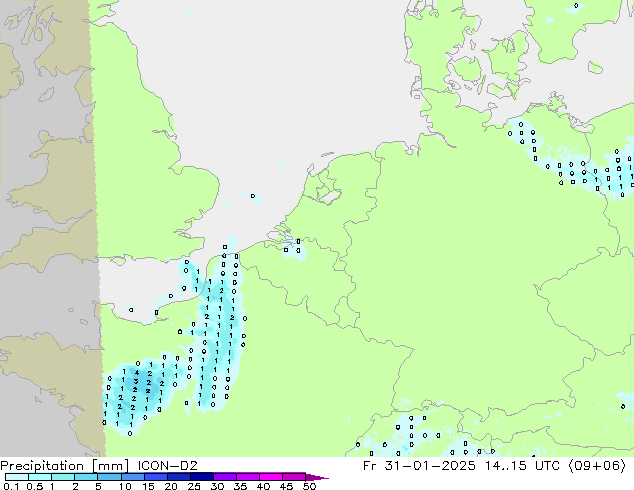Click the '4' precipitation value over France
Image resolution: width=634 pixels, height=490 pixels.
(137, 373)
